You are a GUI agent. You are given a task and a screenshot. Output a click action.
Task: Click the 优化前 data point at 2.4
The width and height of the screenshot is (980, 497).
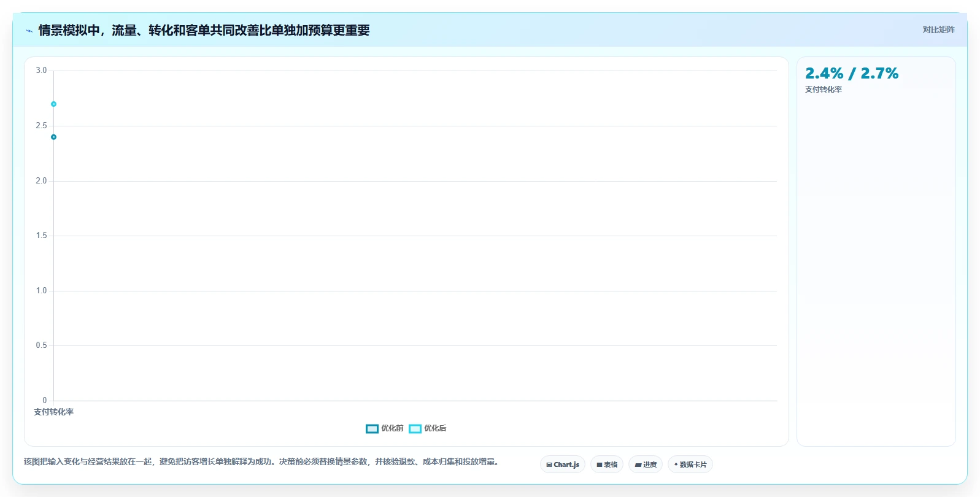tap(53, 137)
